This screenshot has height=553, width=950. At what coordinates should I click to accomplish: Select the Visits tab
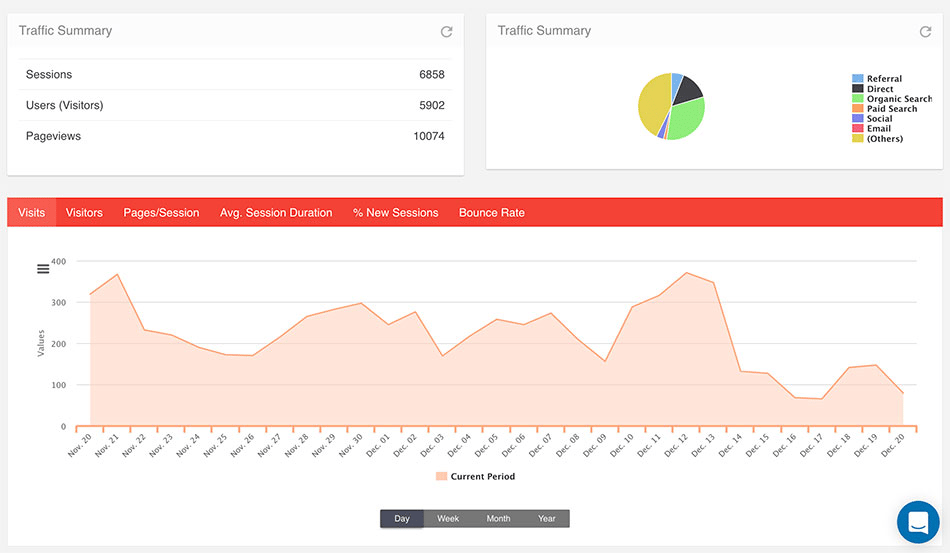[x=32, y=213]
